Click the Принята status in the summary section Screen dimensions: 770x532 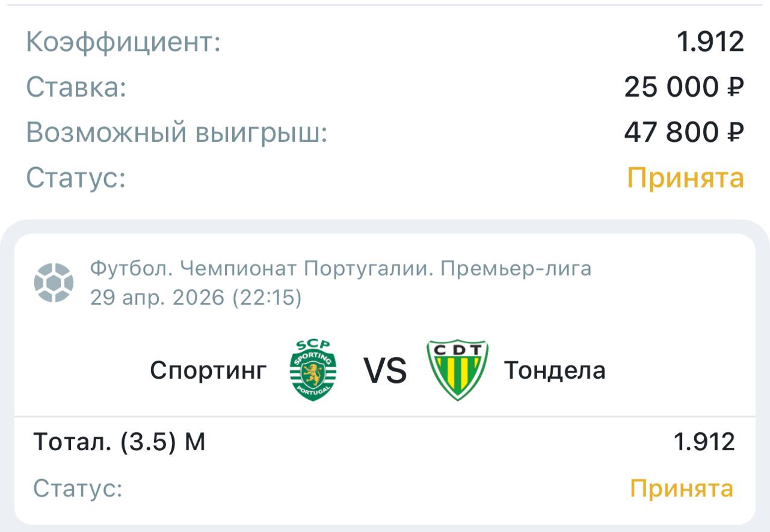(686, 178)
